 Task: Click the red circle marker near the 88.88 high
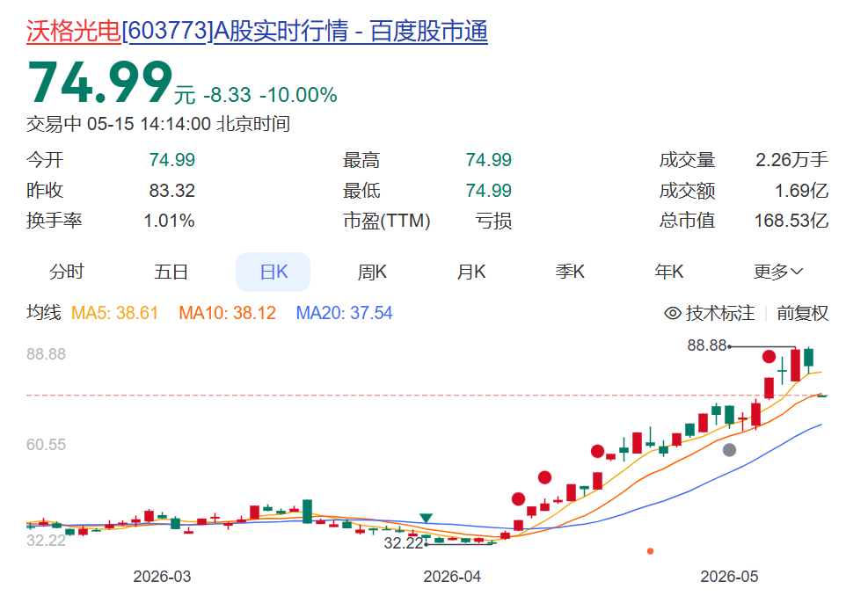[769, 357]
